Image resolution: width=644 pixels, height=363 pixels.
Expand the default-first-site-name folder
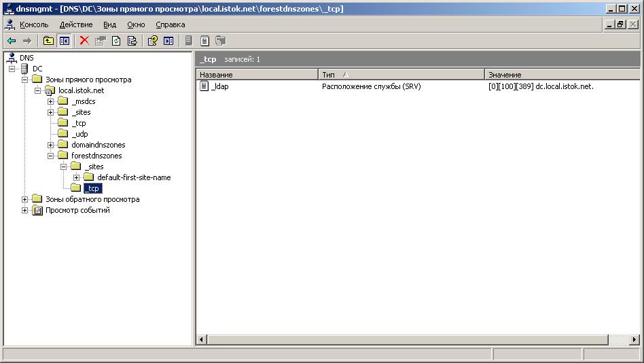76,177
